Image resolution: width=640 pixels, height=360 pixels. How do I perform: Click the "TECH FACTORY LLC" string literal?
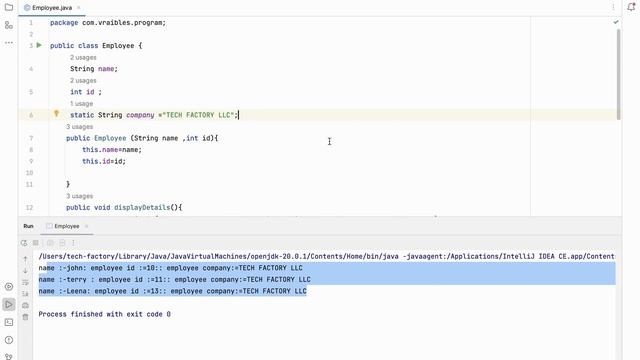pos(198,115)
